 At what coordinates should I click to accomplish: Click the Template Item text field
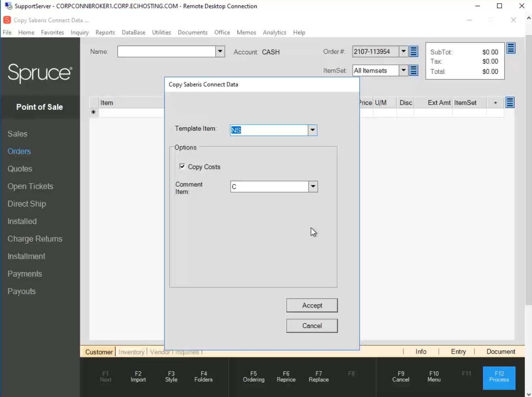tap(268, 130)
